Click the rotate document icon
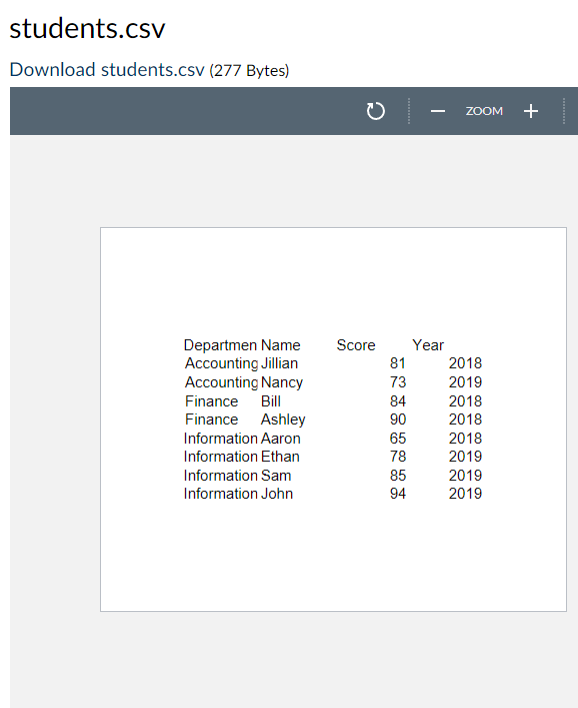 point(375,111)
